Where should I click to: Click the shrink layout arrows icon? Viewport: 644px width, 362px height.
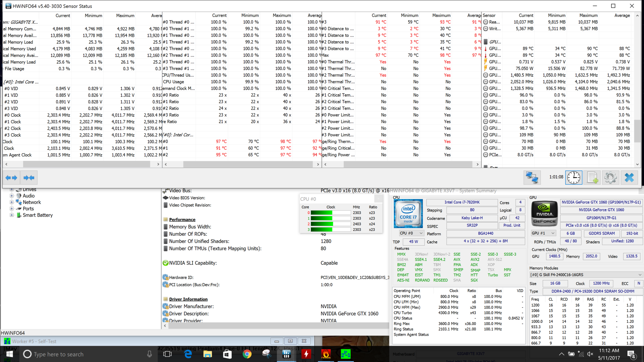(29, 178)
